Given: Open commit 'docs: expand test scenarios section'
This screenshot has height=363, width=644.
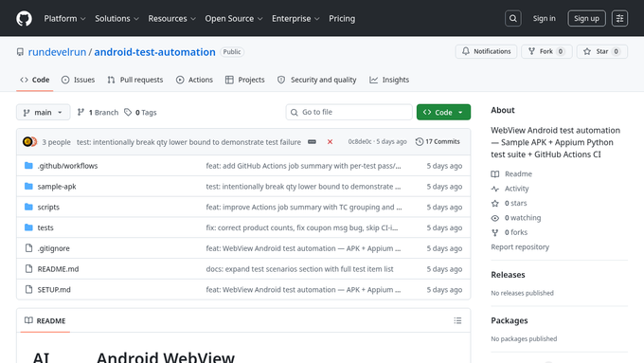Looking at the screenshot, I should [x=300, y=269].
